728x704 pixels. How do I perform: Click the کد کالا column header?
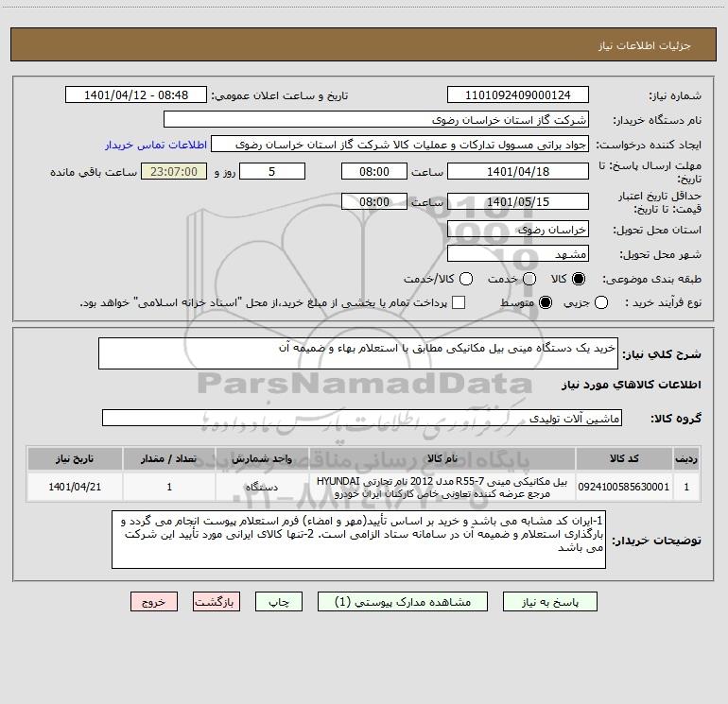tap(624, 459)
